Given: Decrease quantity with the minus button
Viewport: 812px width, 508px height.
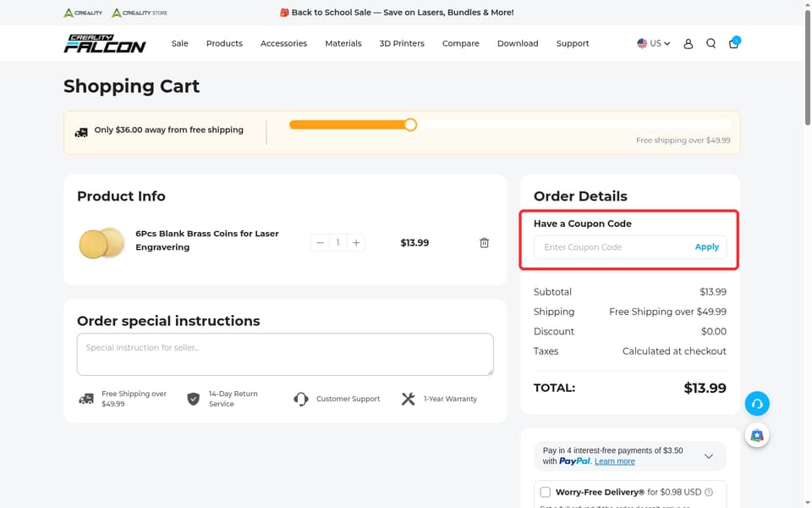Looking at the screenshot, I should 320,243.
